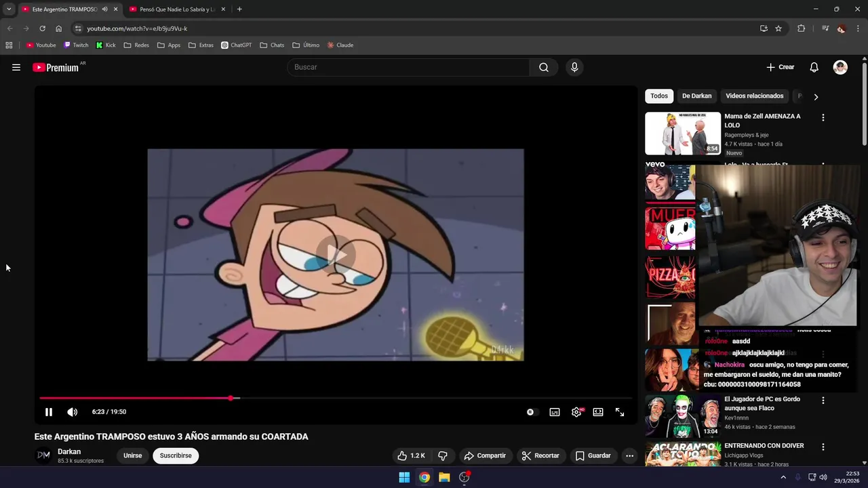Show next filter chips with the arrow
Viewport: 868px width, 488px height.
(x=816, y=97)
